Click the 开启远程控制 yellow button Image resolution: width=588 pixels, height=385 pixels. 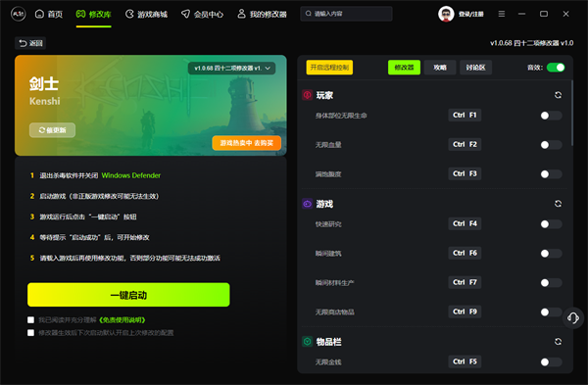[329, 68]
